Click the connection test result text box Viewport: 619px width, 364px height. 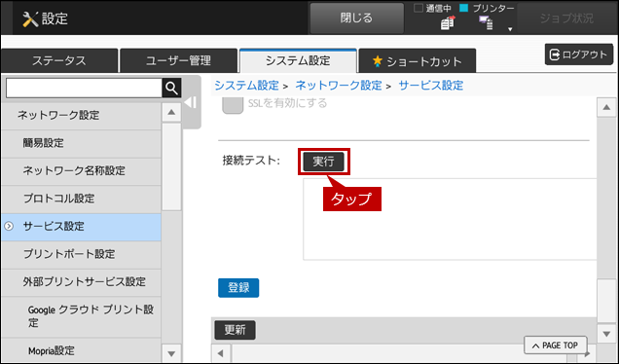(450, 219)
